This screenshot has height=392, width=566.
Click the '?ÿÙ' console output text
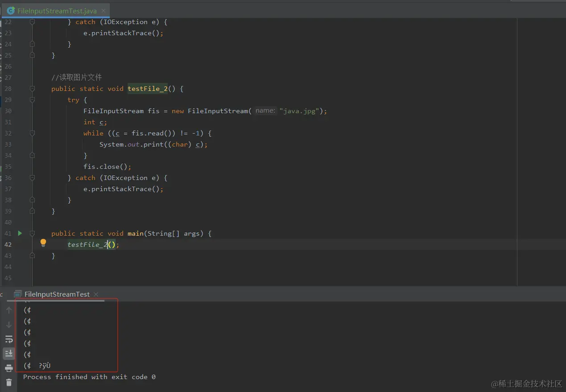pyautogui.click(x=45, y=366)
